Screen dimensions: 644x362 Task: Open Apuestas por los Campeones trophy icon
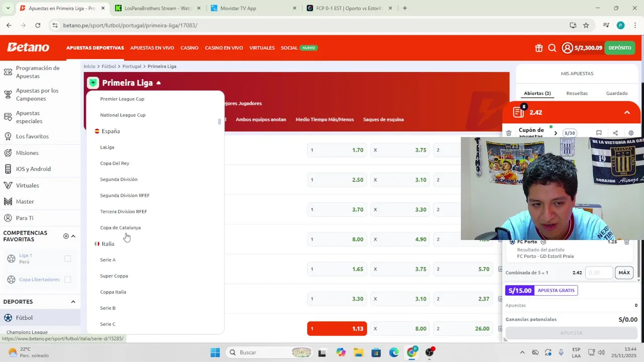tap(8, 95)
